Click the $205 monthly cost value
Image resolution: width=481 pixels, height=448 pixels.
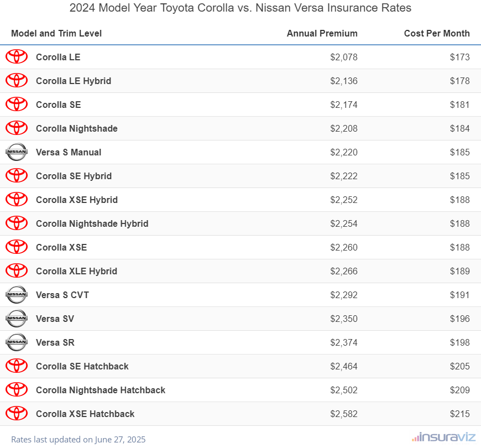click(460, 366)
